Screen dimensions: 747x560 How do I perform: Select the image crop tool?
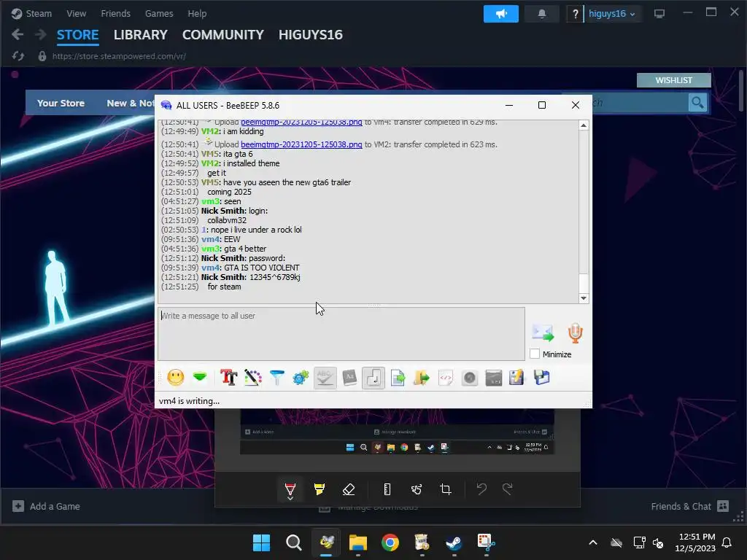click(x=446, y=489)
